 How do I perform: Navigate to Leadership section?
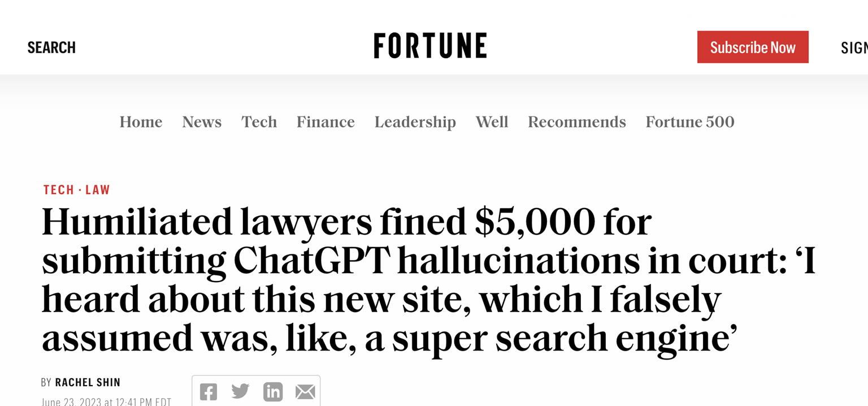coord(415,122)
